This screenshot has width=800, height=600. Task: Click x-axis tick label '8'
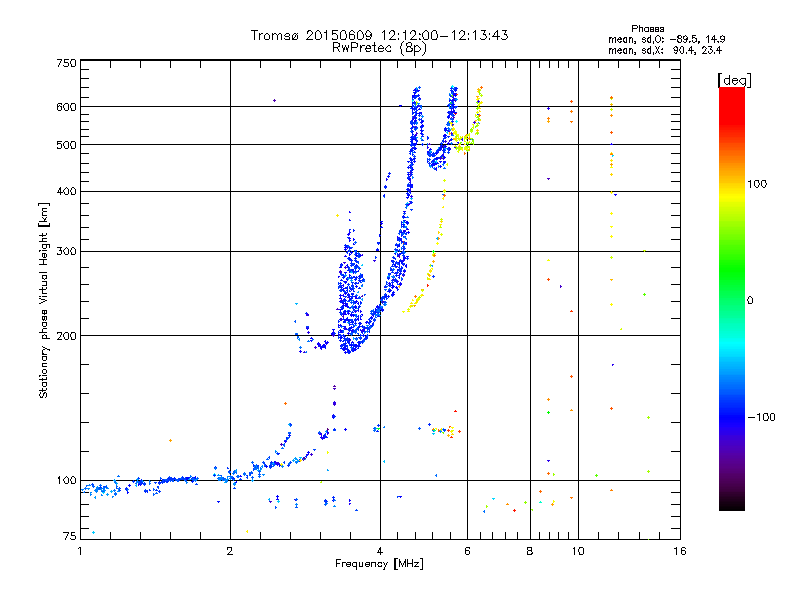point(530,551)
